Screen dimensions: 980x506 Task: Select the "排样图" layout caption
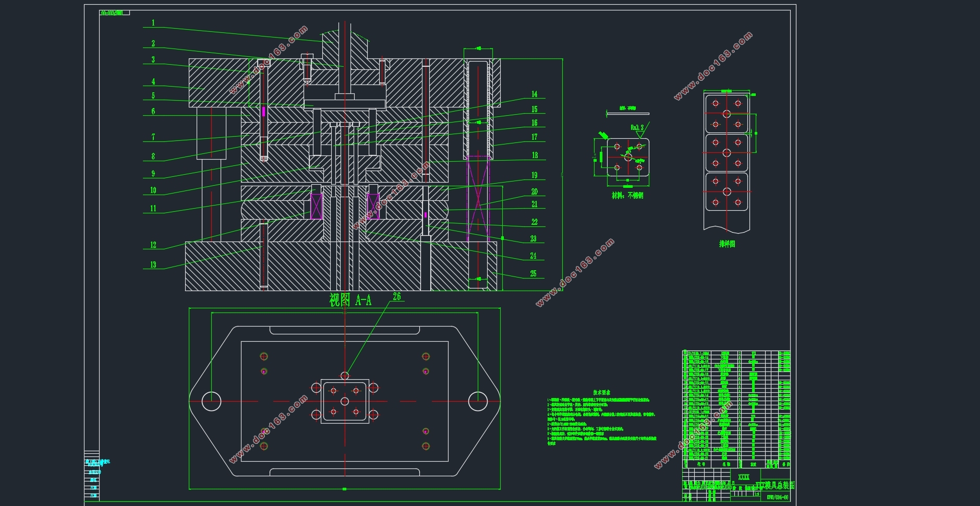727,244
